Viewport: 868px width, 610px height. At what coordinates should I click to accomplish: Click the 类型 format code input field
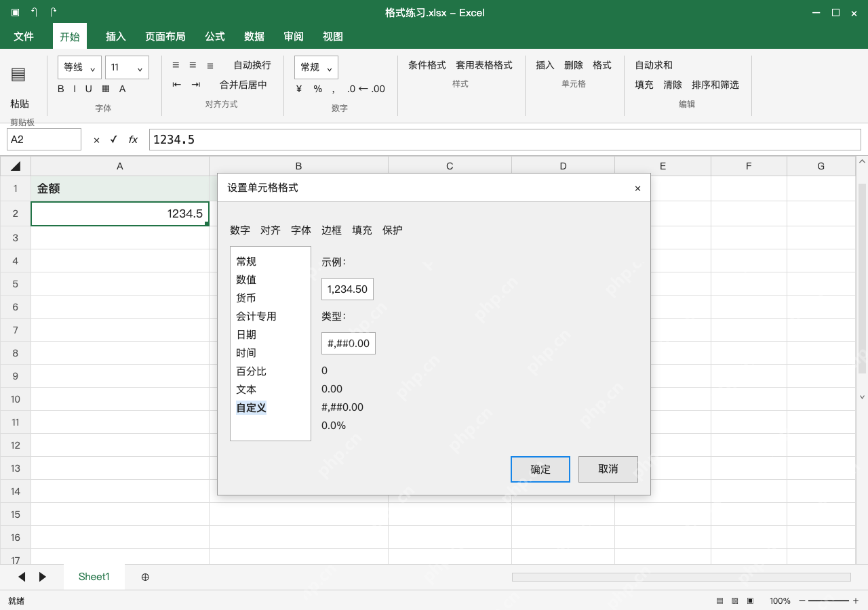tap(349, 343)
